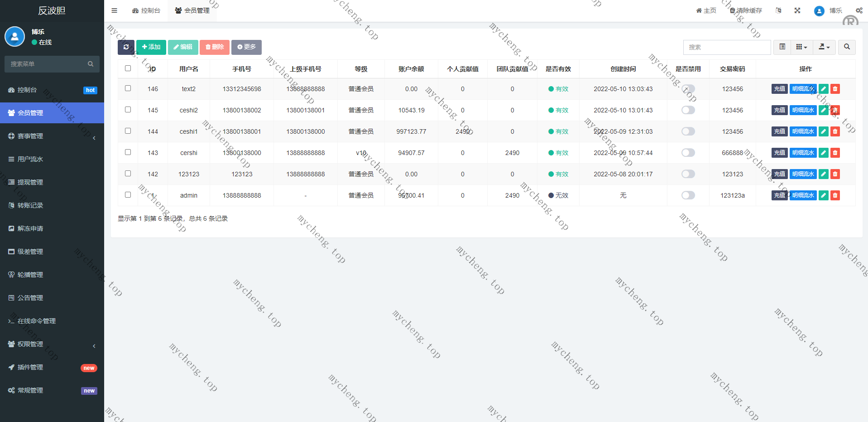The image size is (868, 422).
Task: Click the magnifier search button beside the toolbar
Action: (x=847, y=47)
